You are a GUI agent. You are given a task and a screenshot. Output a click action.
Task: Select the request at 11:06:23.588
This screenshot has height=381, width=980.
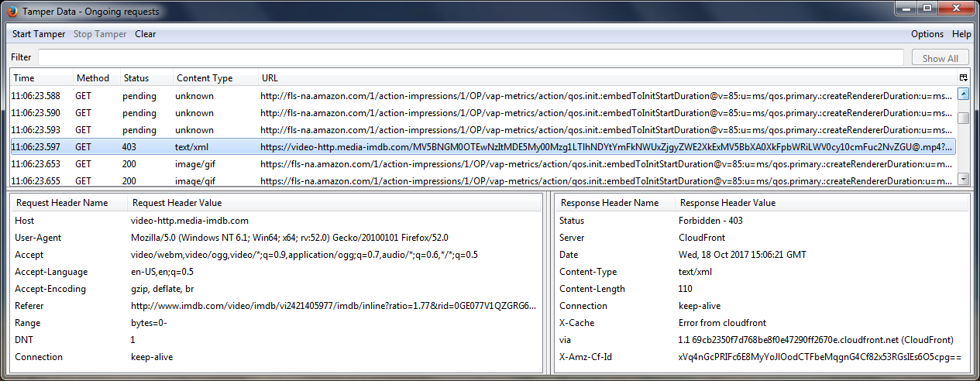[483, 96]
